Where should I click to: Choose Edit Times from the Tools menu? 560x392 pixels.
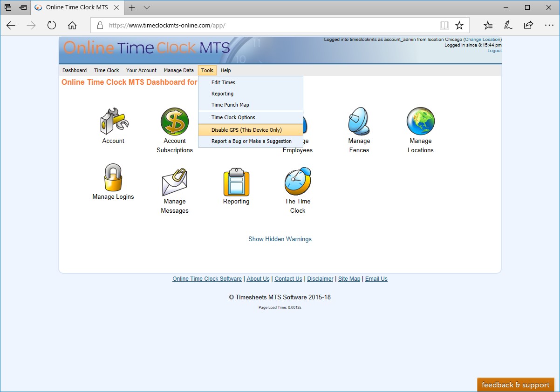[x=251, y=82]
